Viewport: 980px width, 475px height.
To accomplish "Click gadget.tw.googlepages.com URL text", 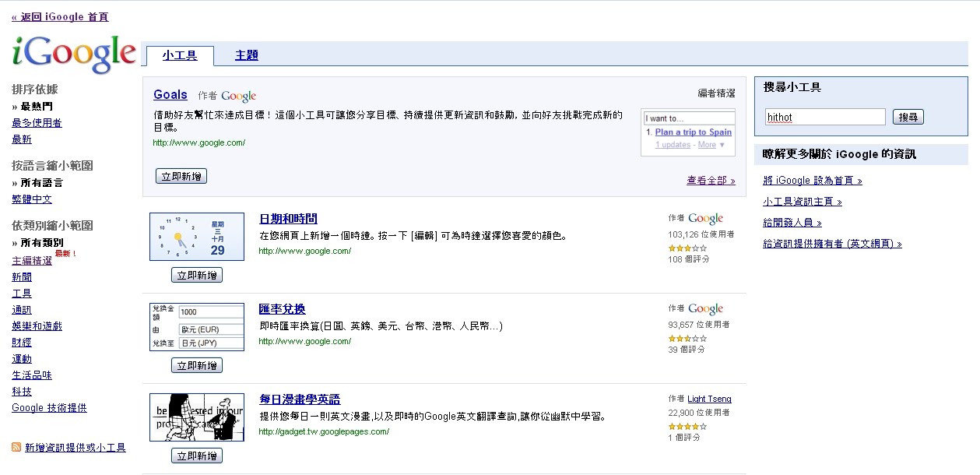I will point(324,431).
